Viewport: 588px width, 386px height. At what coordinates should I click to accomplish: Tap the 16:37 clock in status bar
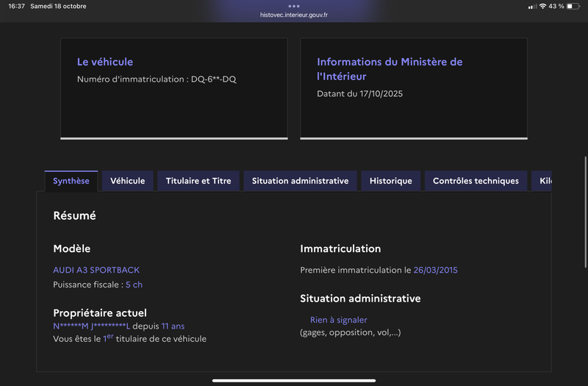coord(16,7)
